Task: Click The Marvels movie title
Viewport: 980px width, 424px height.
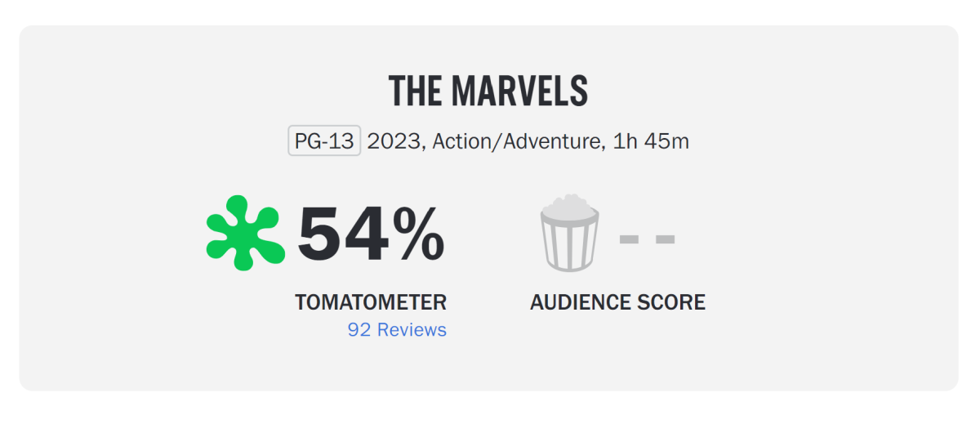Action: tap(488, 91)
